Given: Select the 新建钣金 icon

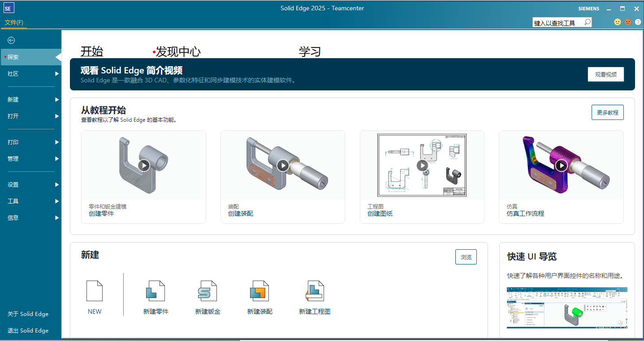Looking at the screenshot, I should pos(207,291).
